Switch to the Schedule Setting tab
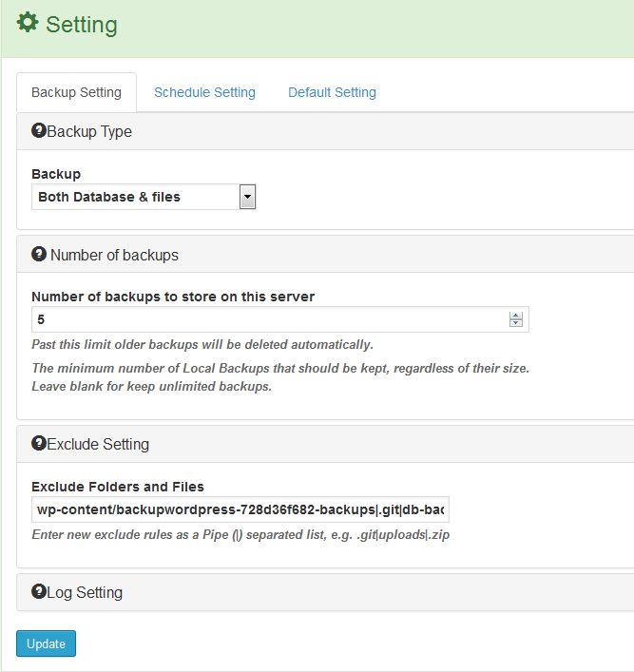The height and width of the screenshot is (672, 634). (x=204, y=92)
